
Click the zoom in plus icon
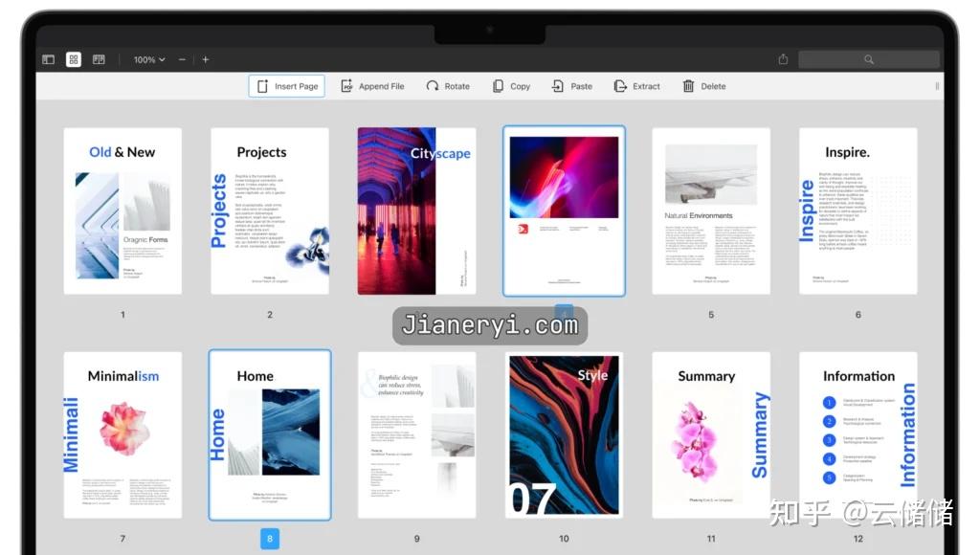pyautogui.click(x=205, y=59)
